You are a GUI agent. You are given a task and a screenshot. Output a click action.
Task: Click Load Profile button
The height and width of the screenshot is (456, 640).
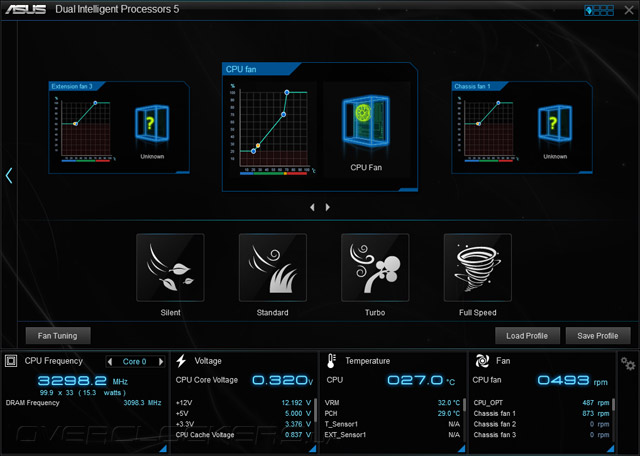click(x=527, y=336)
